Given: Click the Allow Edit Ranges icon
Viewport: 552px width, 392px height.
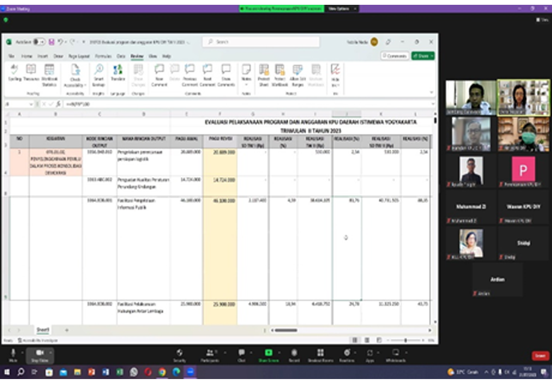Looking at the screenshot, I should coord(298,70).
